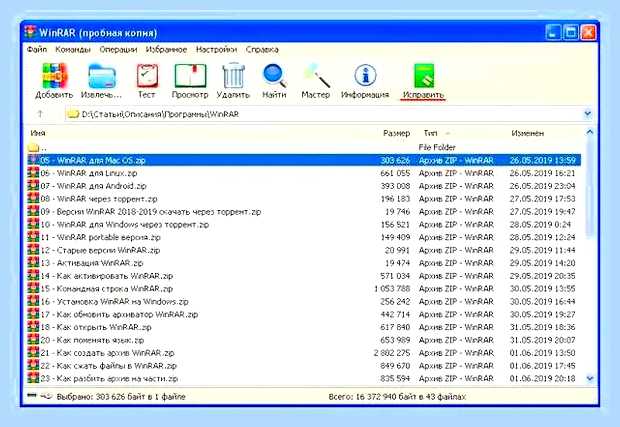This screenshot has width=620, height=427.
Task: Click archive icon of 21 - Как создать архив WinRAR.zip
Action: pyautogui.click(x=33, y=353)
